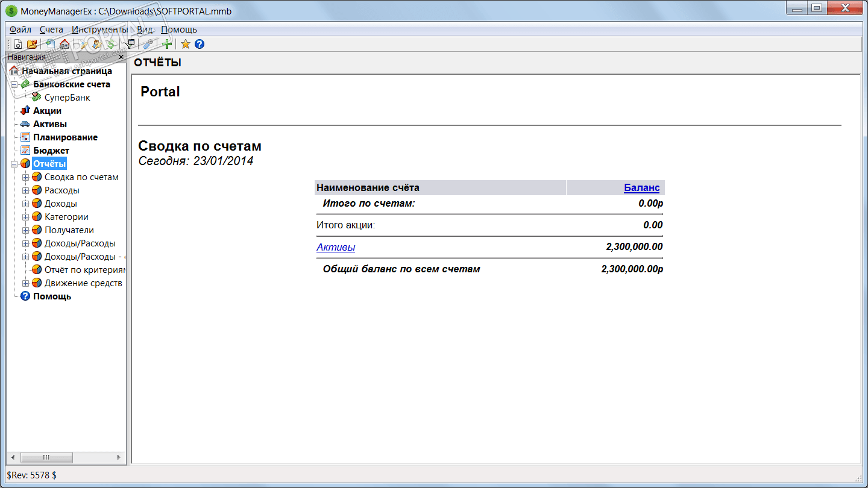
Task: Click the Акции arrows icon in tree
Action: 25,111
